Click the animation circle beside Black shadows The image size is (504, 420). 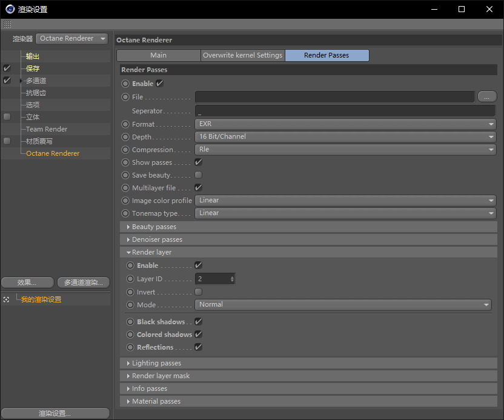[x=130, y=322]
